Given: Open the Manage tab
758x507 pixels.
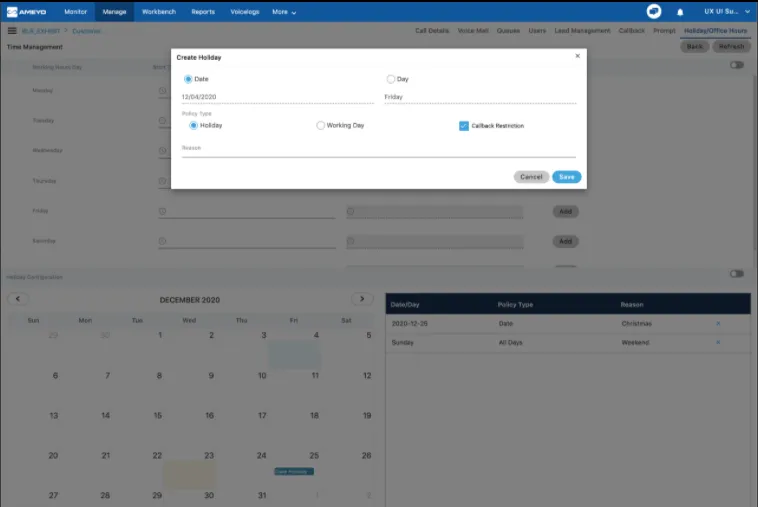Looking at the screenshot, I should click(x=114, y=12).
